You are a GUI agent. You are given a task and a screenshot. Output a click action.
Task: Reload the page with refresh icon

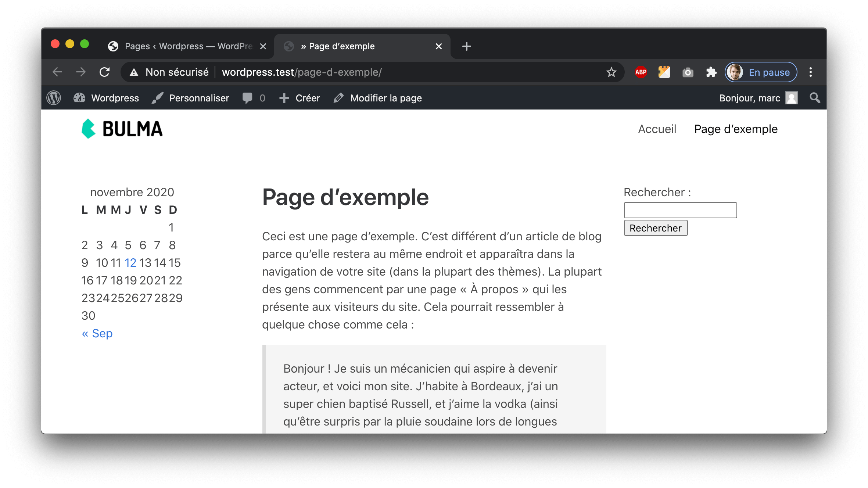[x=105, y=72]
